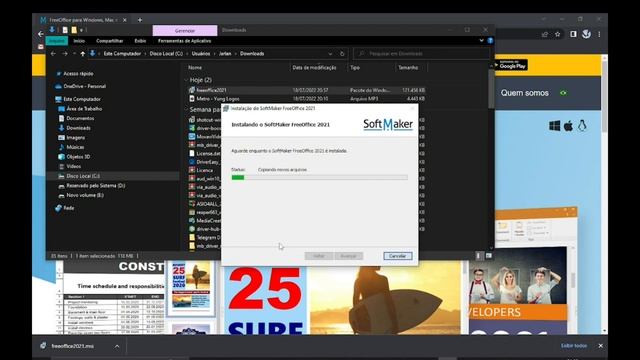Image resolution: width=640 pixels, height=360 pixels.
Task: Refresh the Downloads folder view
Action: [x=342, y=53]
